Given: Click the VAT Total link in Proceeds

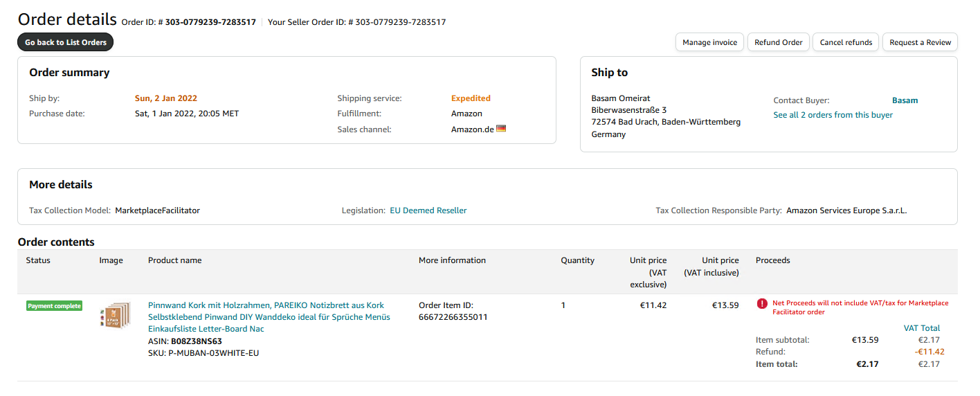Looking at the screenshot, I should pyautogui.click(x=922, y=328).
